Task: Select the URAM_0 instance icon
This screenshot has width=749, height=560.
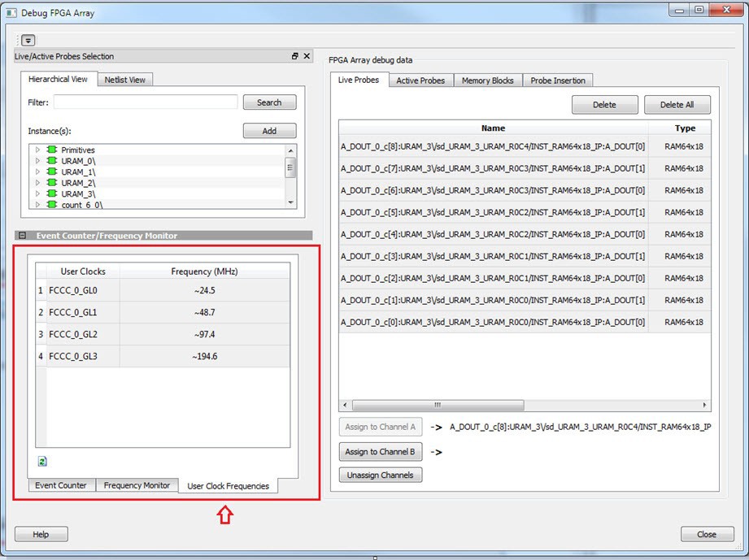Action: pos(51,161)
